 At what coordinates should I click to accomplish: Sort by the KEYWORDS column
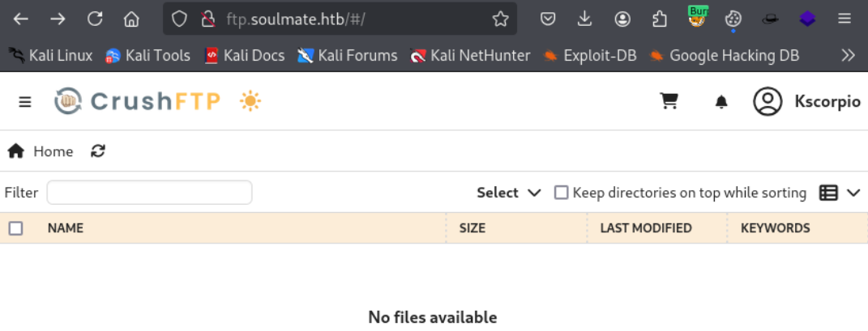[x=776, y=227]
